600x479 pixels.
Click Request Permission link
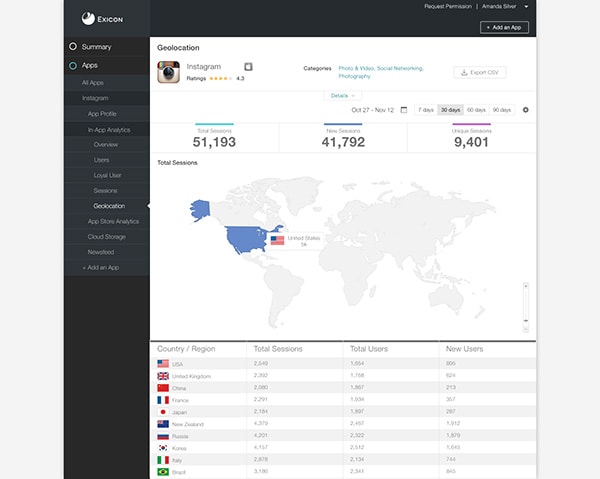point(446,6)
